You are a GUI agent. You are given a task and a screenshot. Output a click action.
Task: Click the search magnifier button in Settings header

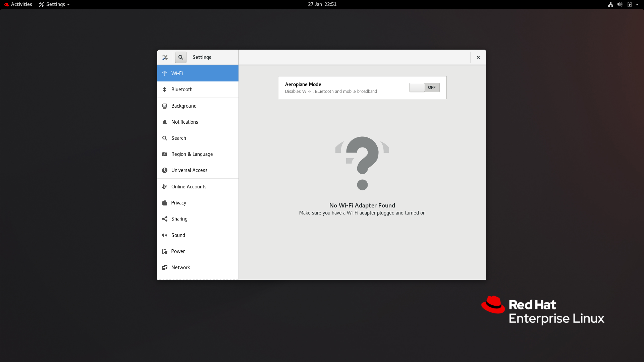coord(180,57)
